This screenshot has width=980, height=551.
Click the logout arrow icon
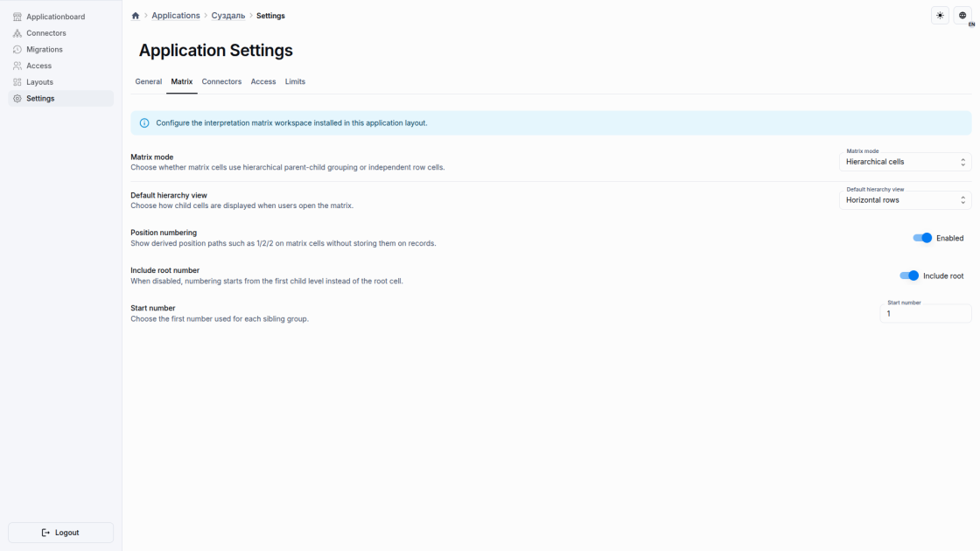click(x=45, y=533)
